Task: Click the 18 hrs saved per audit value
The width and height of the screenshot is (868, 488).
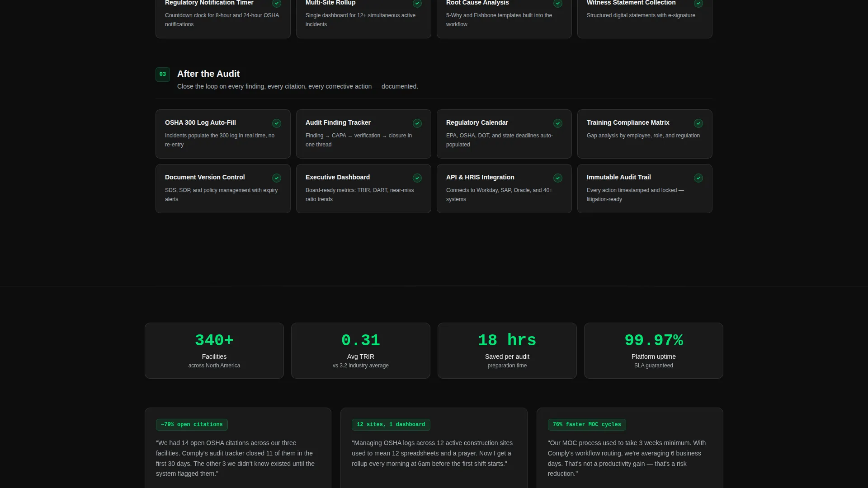Action: [x=507, y=340]
